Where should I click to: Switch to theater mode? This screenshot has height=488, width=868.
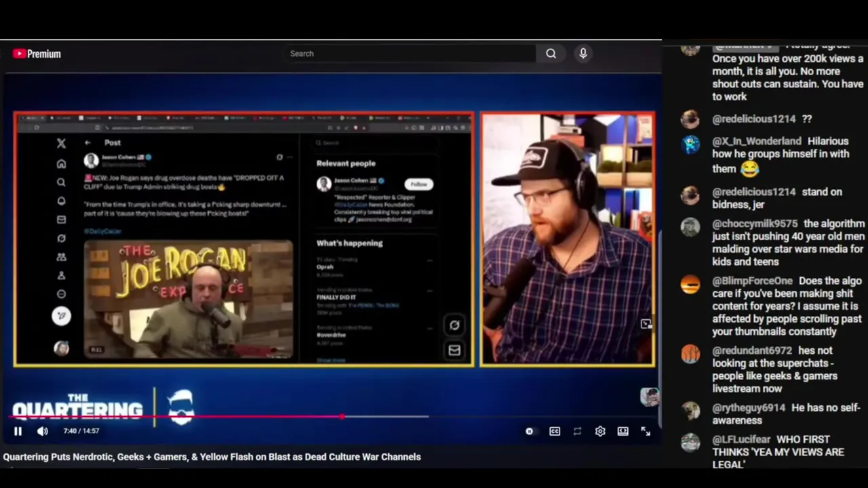click(623, 431)
